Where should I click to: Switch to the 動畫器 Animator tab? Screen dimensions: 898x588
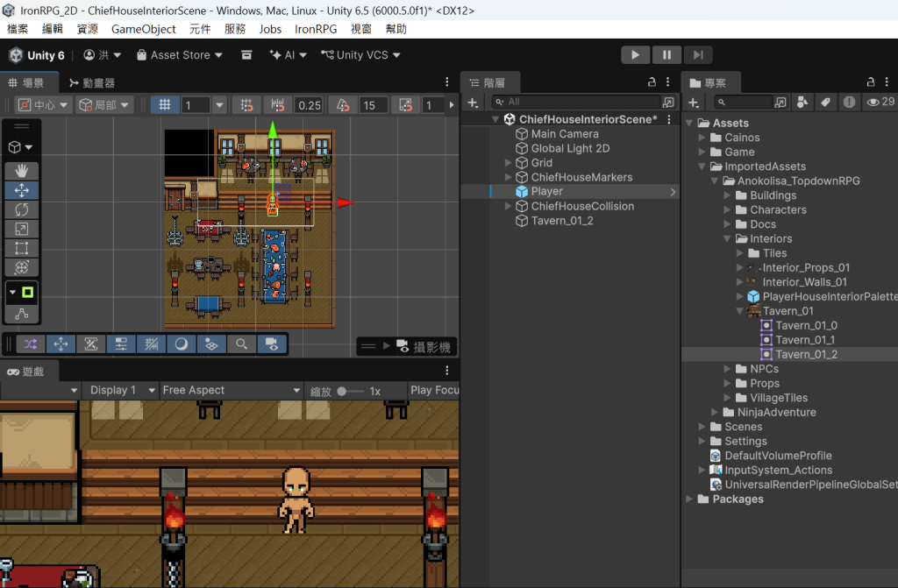(91, 83)
